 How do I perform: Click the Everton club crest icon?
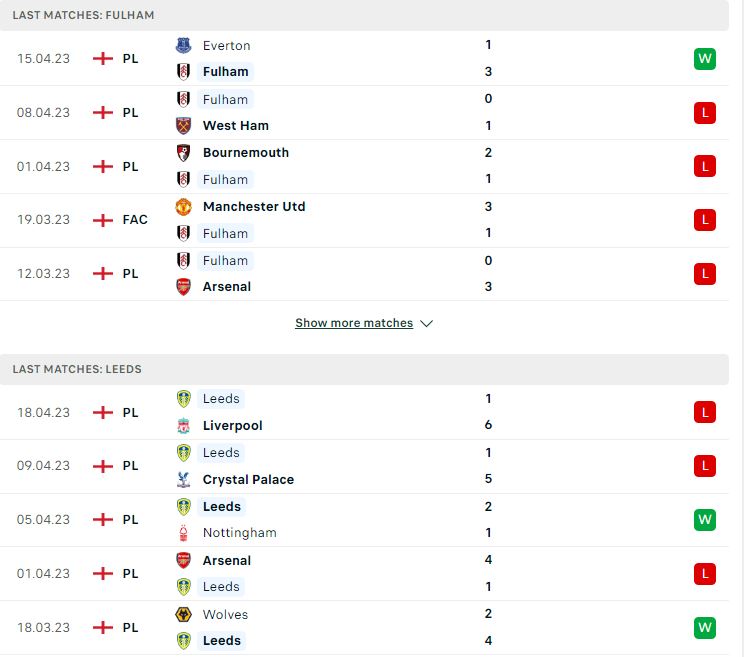click(x=183, y=46)
